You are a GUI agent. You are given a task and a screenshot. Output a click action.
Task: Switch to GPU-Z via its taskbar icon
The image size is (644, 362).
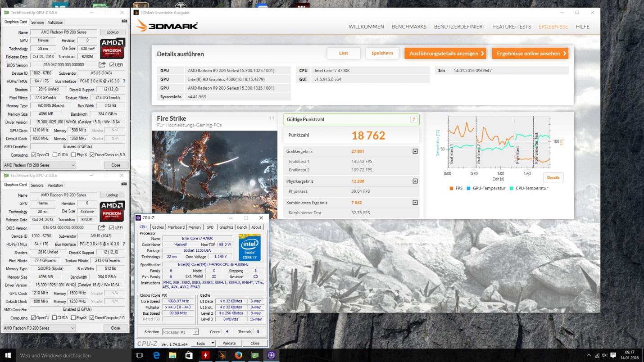pos(255,355)
